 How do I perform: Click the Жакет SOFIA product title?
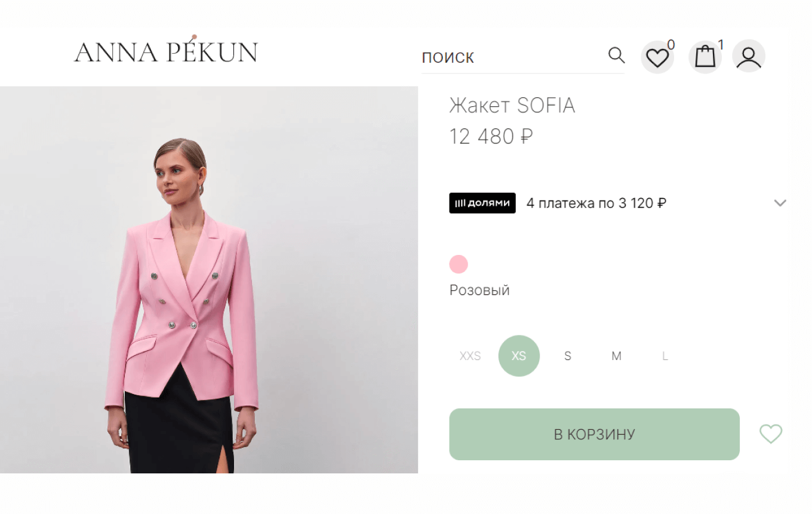pos(512,106)
